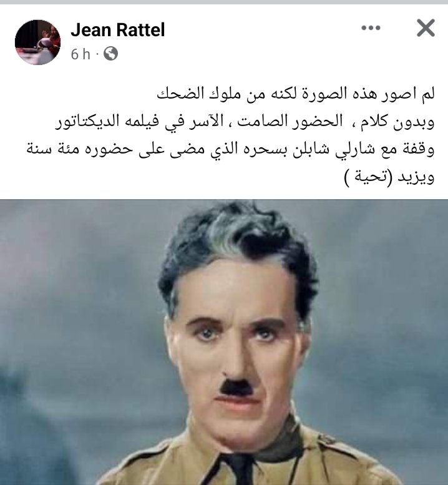The width and height of the screenshot is (448, 485).
Task: Click the first line of Arabic post text
Action: point(296,94)
